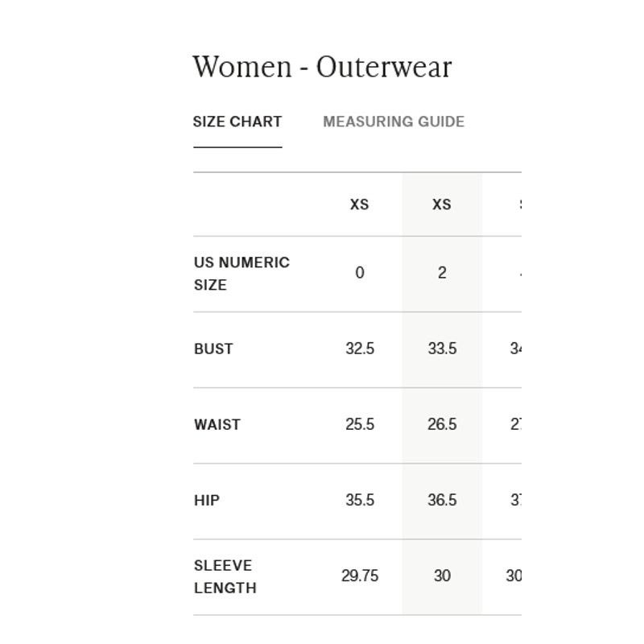Image resolution: width=644 pixels, height=644 pixels.
Task: Select the first XS column header
Action: 359,204
